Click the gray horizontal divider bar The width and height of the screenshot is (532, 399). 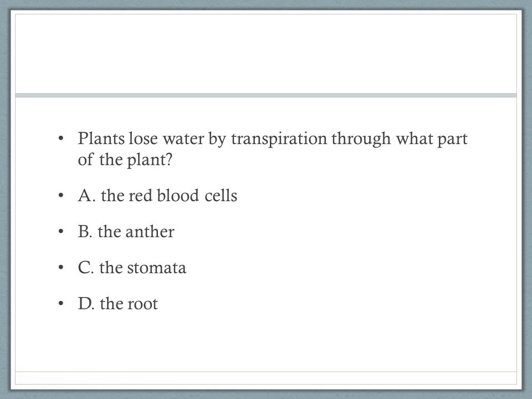pyautogui.click(x=266, y=95)
